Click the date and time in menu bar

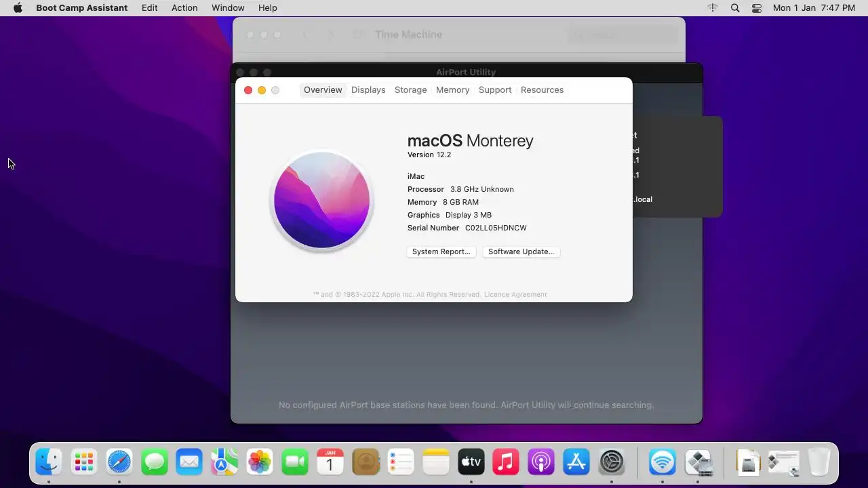(x=814, y=7)
